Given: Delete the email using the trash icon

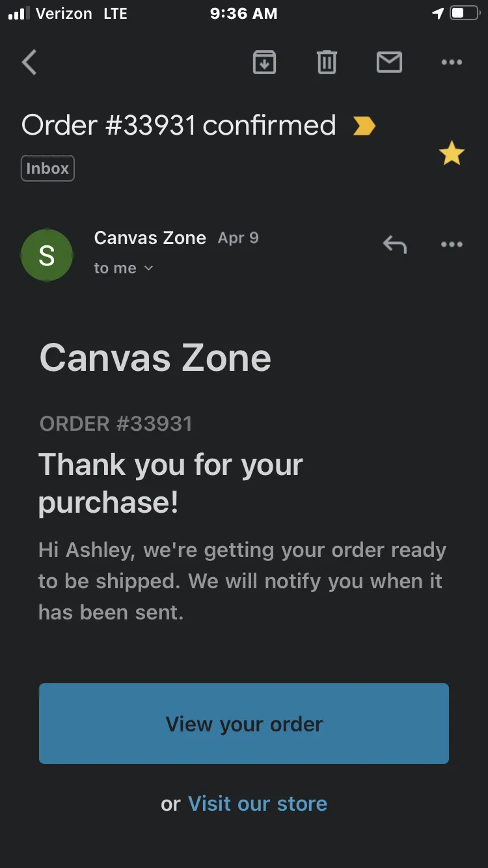Looking at the screenshot, I should [x=327, y=62].
